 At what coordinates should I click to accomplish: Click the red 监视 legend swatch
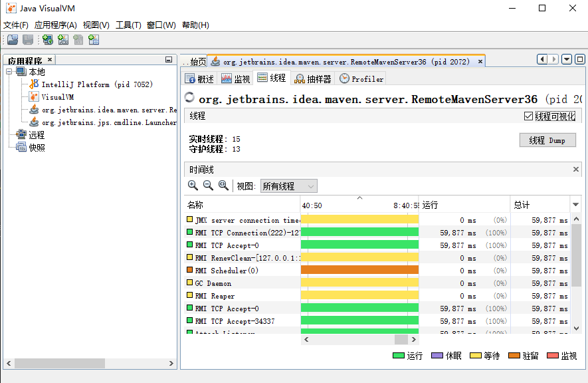pos(553,356)
